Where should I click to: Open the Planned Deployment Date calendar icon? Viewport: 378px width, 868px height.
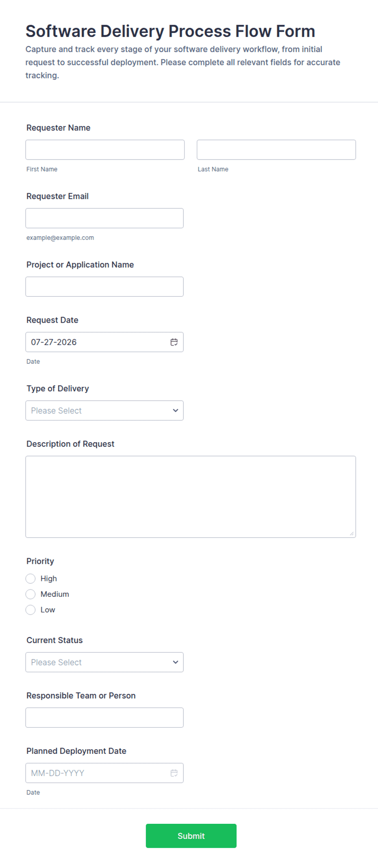[x=174, y=773]
